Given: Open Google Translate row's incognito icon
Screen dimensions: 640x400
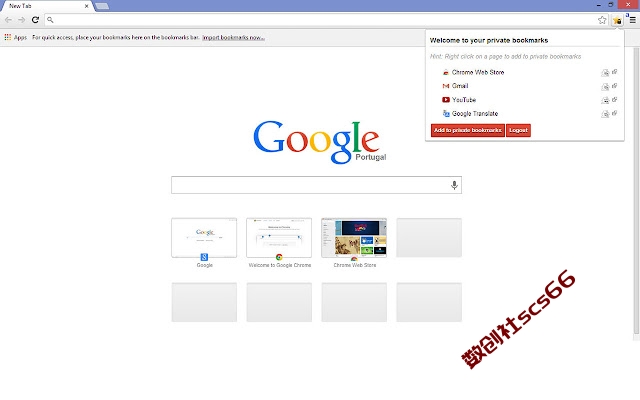Looking at the screenshot, I should pos(605,114).
